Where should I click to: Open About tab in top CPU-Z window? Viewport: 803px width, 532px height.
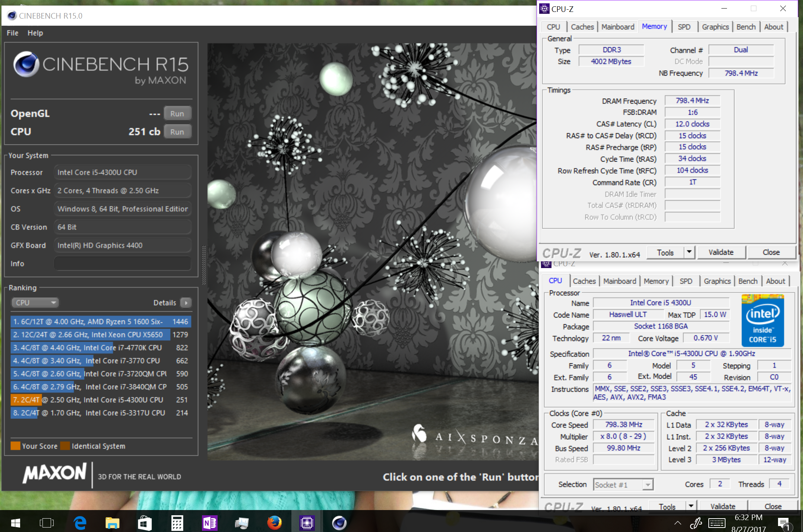pos(774,27)
